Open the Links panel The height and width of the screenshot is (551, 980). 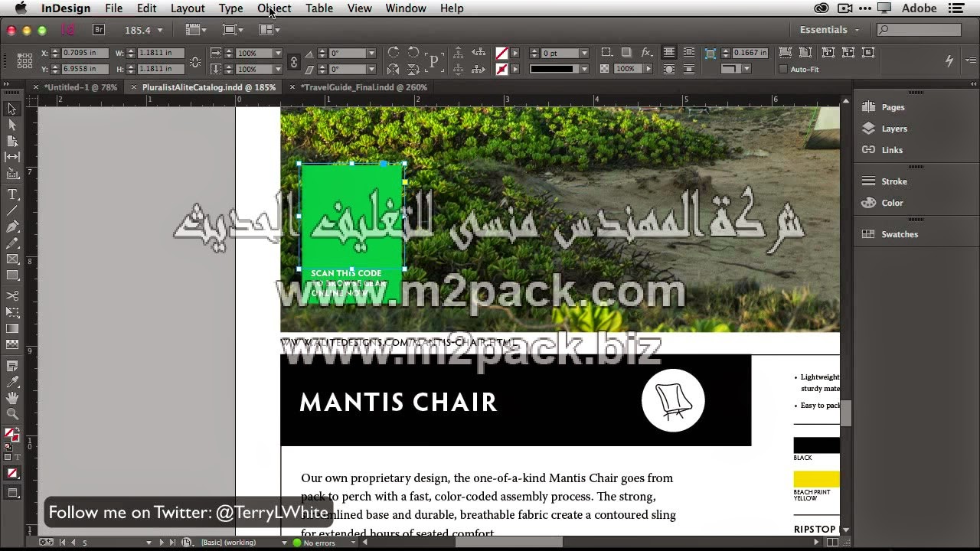[x=892, y=150]
